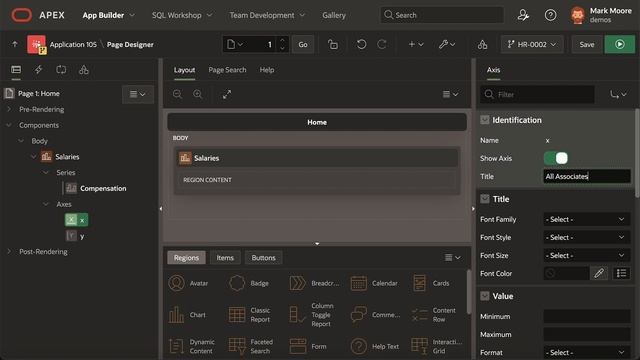Select the Compensation series in tree

pyautogui.click(x=103, y=188)
